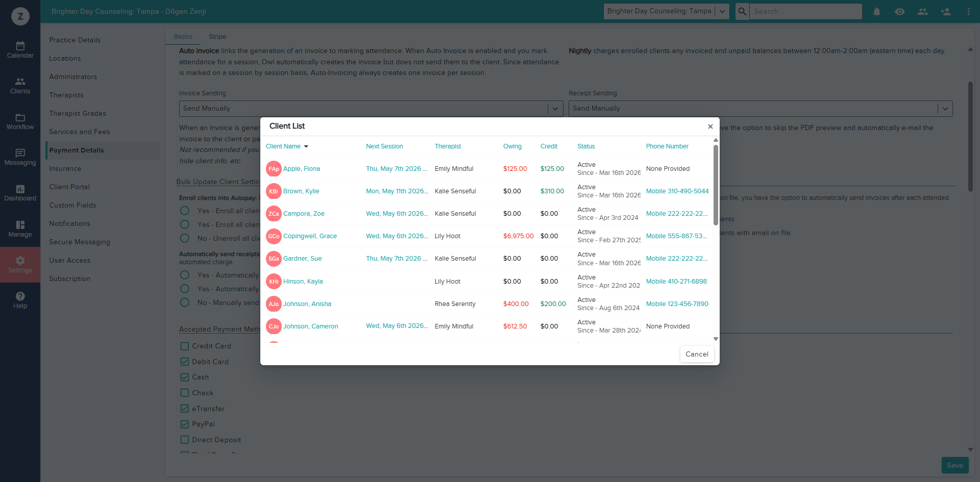Uncheck the PayPal payment method
Viewport: 980px width, 482px height.
tap(185, 424)
